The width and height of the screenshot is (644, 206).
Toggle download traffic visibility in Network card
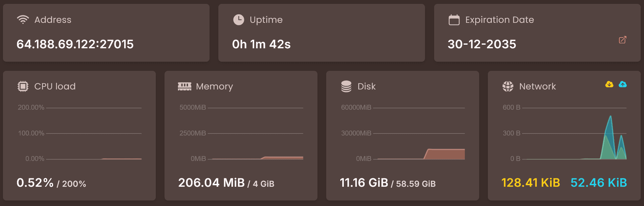(609, 85)
